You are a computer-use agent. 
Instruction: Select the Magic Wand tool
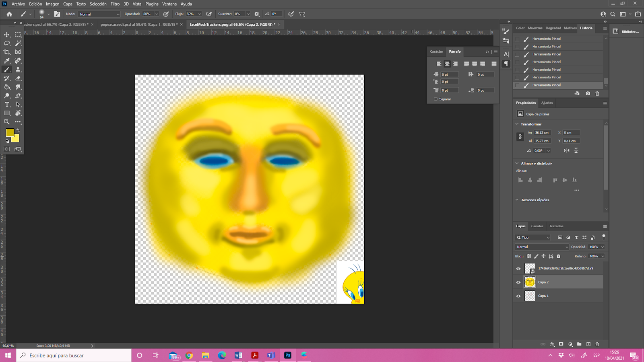tap(18, 43)
